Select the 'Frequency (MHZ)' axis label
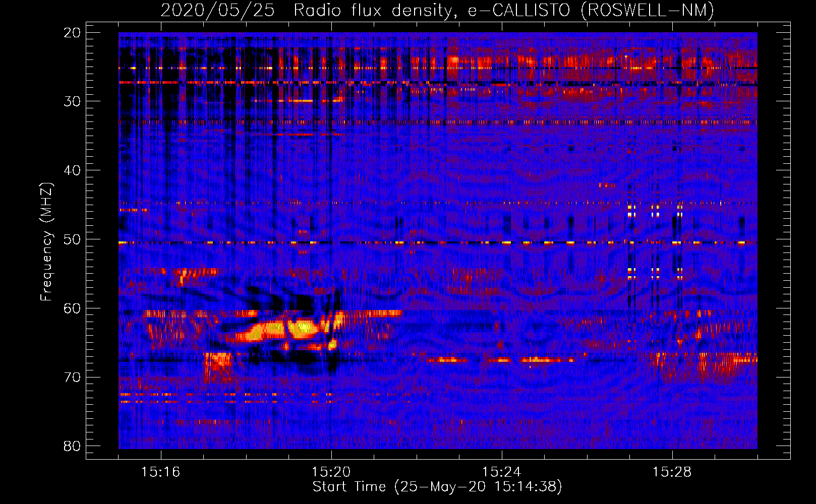Screen dimensions: 816x504 [46, 242]
